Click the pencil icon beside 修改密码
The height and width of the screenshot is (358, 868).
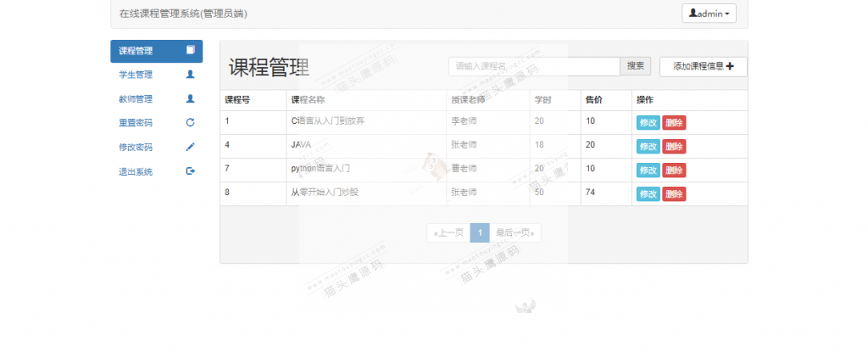(191, 147)
